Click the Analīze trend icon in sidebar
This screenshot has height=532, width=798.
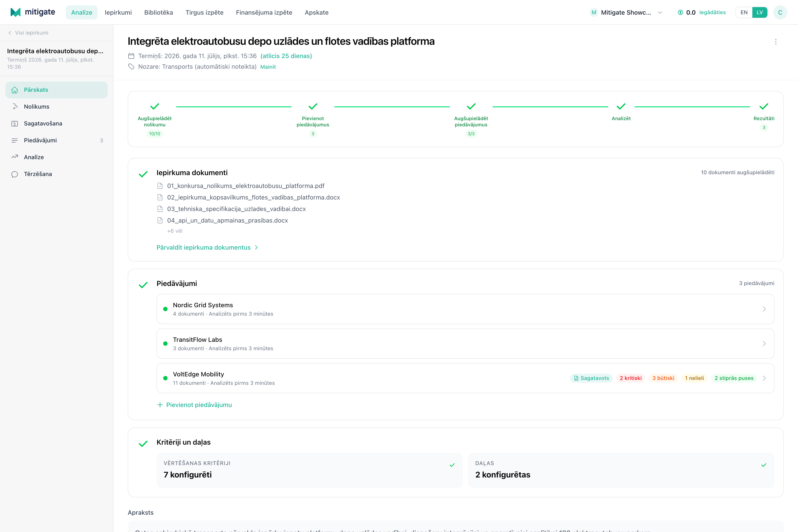(15, 157)
